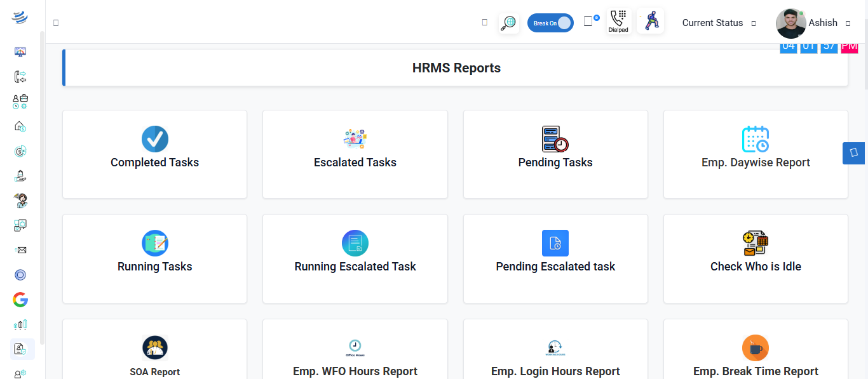Expand the Current Status dropdown
The image size is (868, 379).
[754, 23]
